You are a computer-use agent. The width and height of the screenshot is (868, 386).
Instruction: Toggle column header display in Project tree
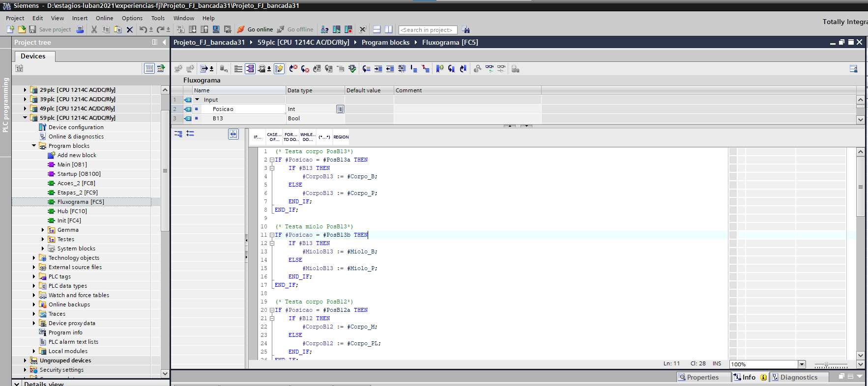pyautogui.click(x=149, y=68)
